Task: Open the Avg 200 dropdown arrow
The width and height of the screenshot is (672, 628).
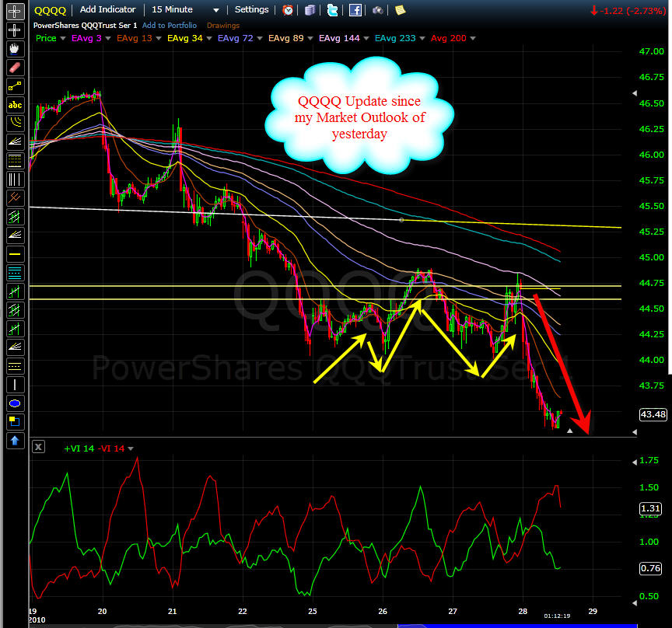Action: point(473,39)
